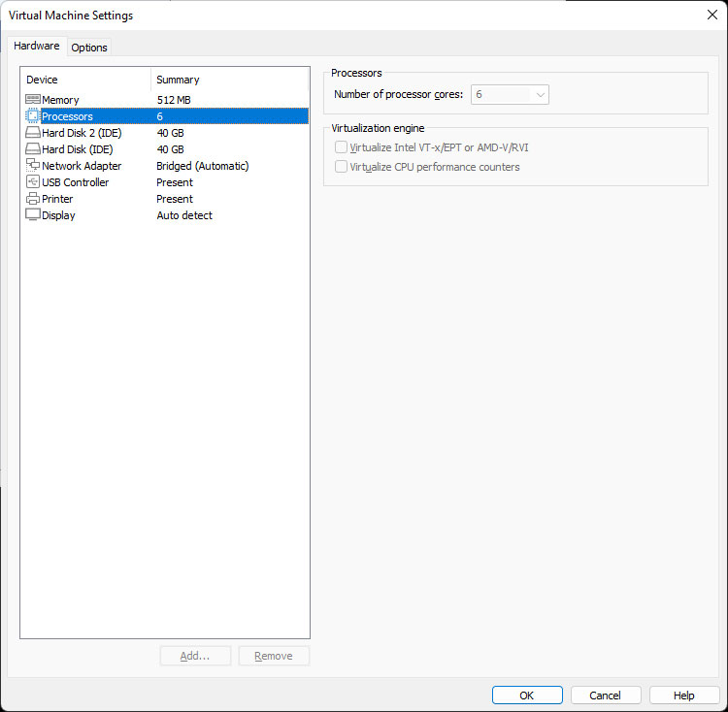Select the Display monitor icon
Viewport: 728px width, 712px height.
pos(33,215)
